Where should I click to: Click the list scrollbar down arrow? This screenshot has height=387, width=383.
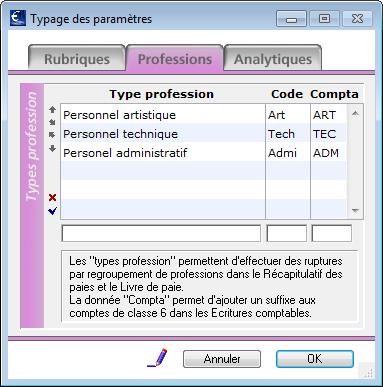355,211
